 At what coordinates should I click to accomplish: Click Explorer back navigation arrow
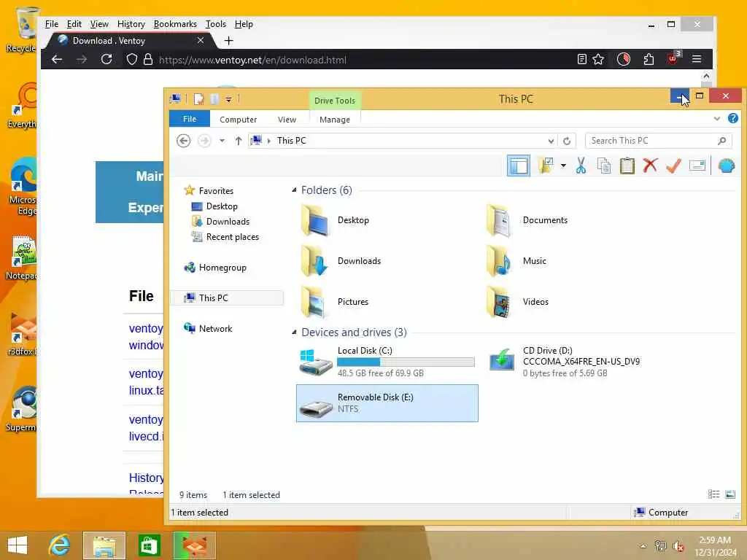(183, 141)
